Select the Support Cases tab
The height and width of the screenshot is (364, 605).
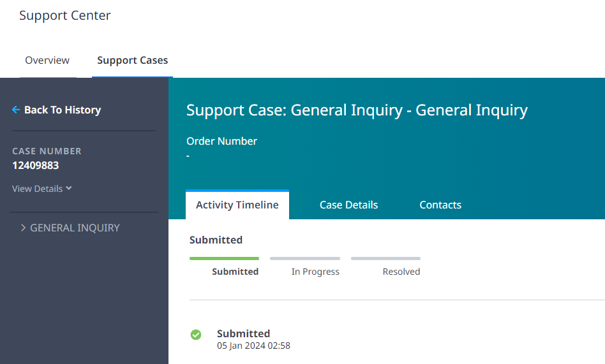[x=132, y=61]
